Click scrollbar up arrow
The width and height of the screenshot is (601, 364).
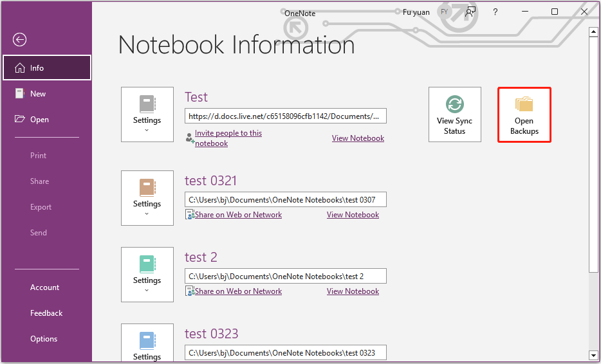point(593,32)
